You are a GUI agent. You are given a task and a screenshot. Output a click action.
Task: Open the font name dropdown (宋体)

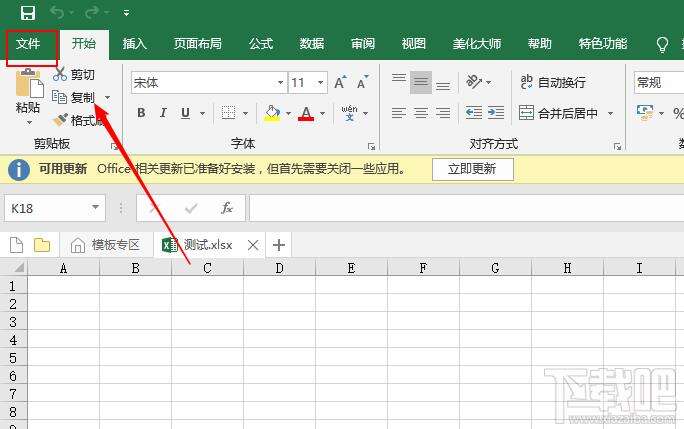point(280,83)
